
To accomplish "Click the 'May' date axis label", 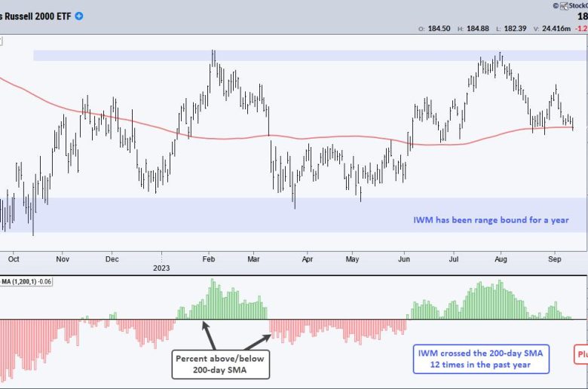I will coord(352,259).
